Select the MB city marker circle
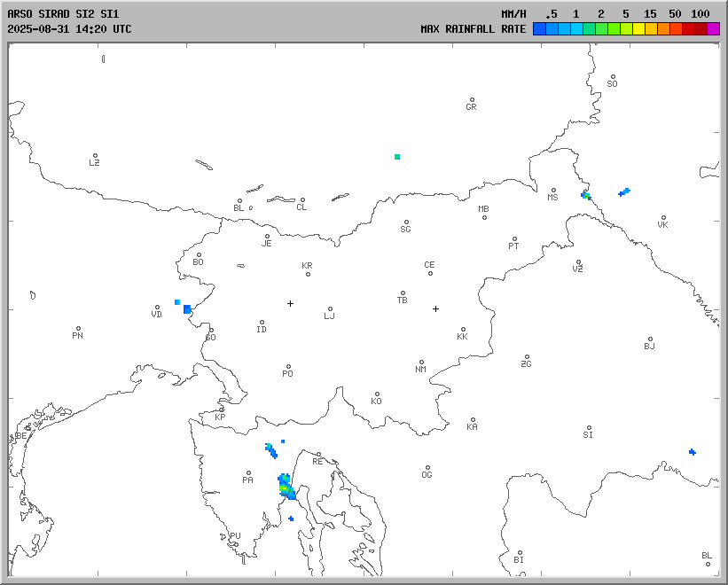 (484, 217)
